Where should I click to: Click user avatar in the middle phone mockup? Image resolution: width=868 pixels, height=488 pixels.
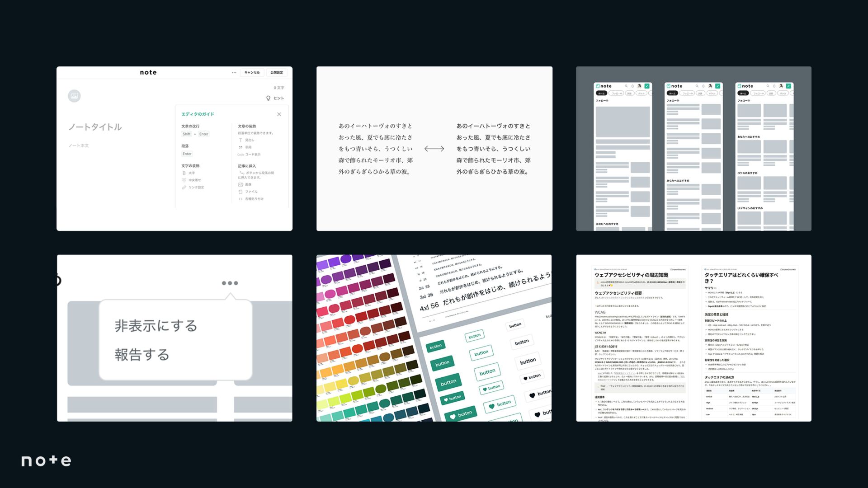pyautogui.click(x=710, y=86)
